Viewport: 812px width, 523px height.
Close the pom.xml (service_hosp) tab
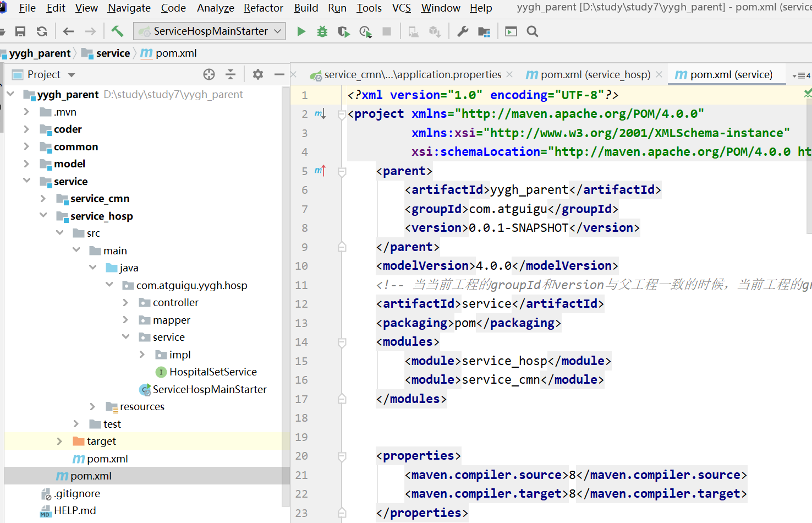pyautogui.click(x=659, y=74)
